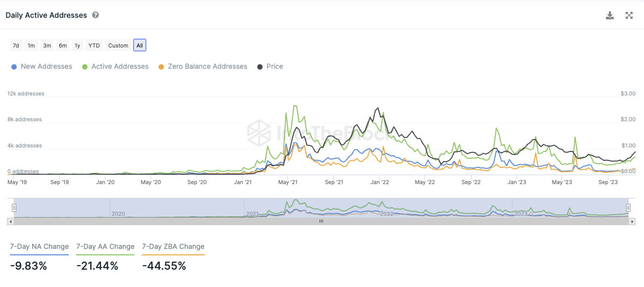Viewport: 644px width, 287px height.
Task: Select the YTD range
Action: tap(94, 46)
